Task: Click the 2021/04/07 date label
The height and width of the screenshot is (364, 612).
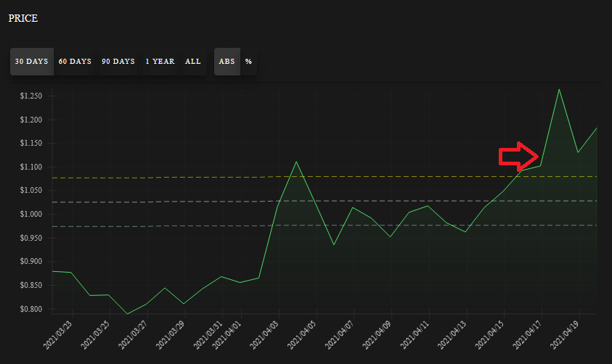Action: tap(340, 335)
